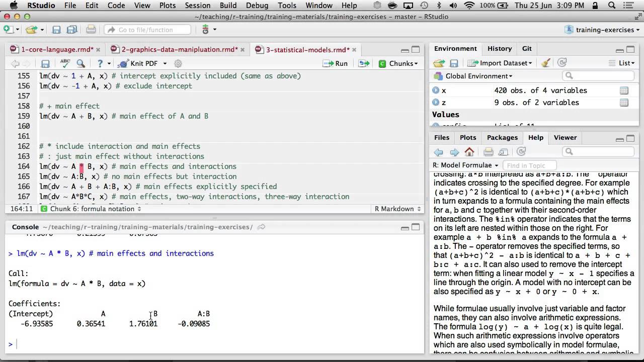Click the Spotlight search icon
This screenshot has height=362, width=644.
coord(612,6)
